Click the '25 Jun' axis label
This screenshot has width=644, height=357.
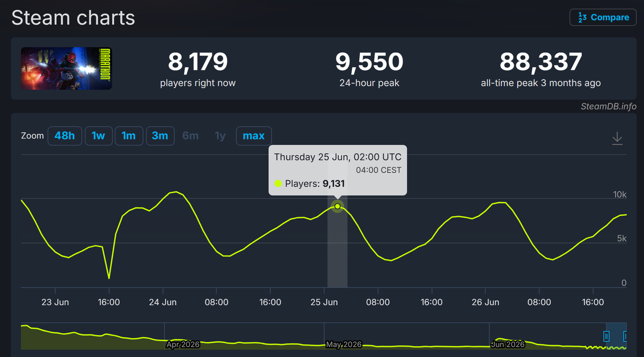324,302
